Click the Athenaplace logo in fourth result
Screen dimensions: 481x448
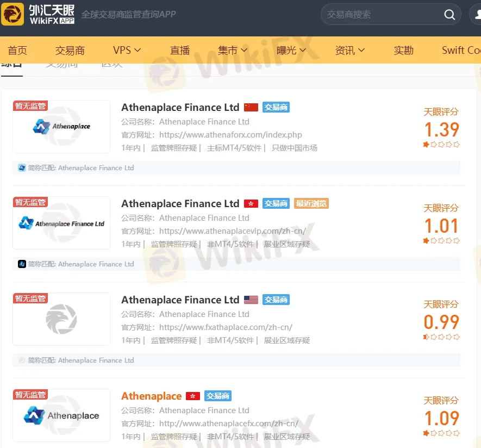coord(61,415)
